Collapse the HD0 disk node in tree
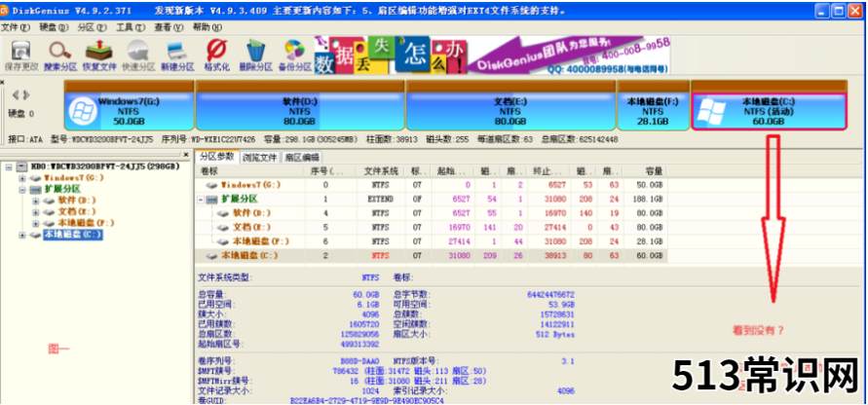 (x=9, y=166)
